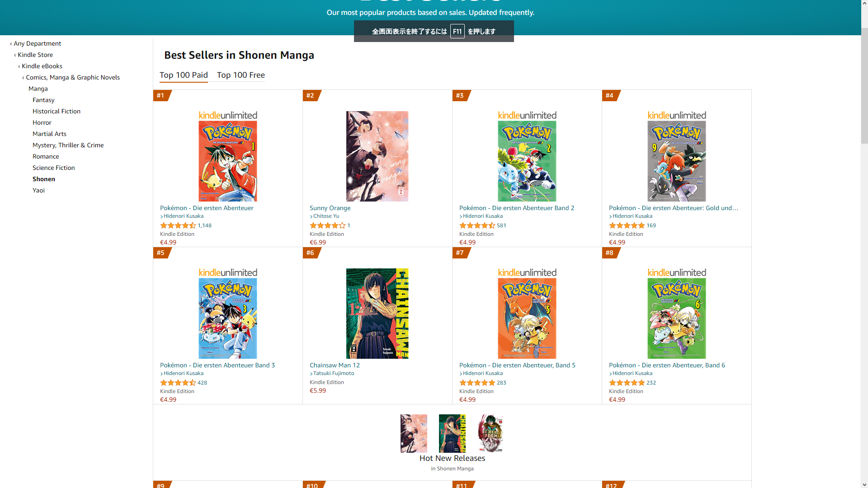The image size is (868, 488).
Task: Open the Pokémon Band 1 book cover
Action: tap(228, 156)
